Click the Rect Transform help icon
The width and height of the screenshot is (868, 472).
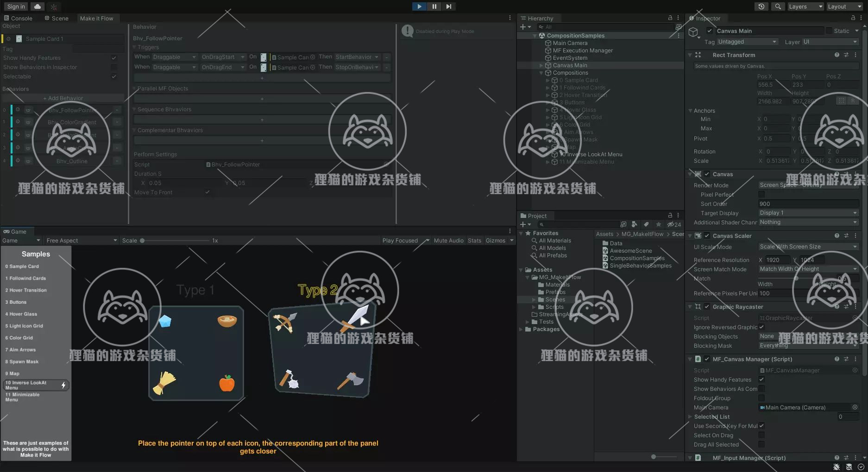coord(837,55)
